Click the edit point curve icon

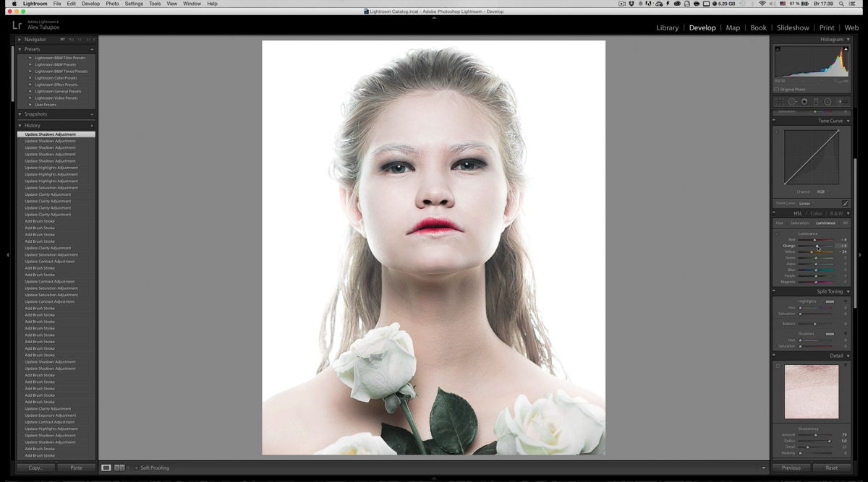(x=845, y=203)
